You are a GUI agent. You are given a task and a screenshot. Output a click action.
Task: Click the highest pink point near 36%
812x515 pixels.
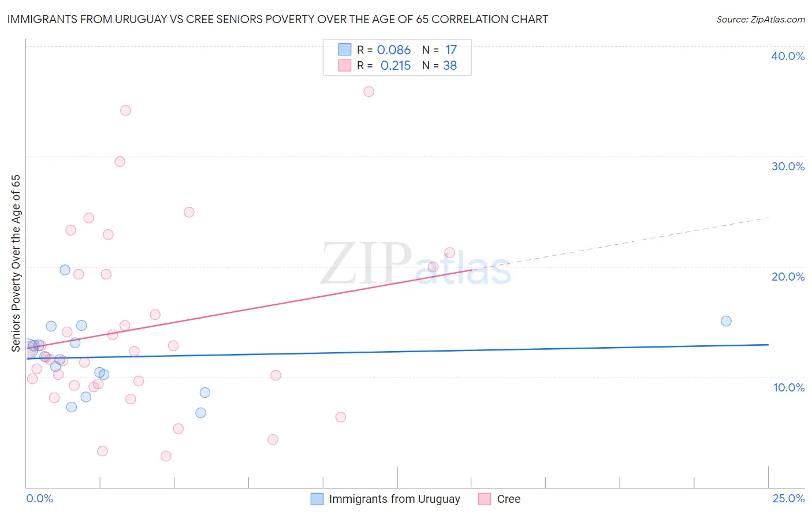tap(369, 92)
